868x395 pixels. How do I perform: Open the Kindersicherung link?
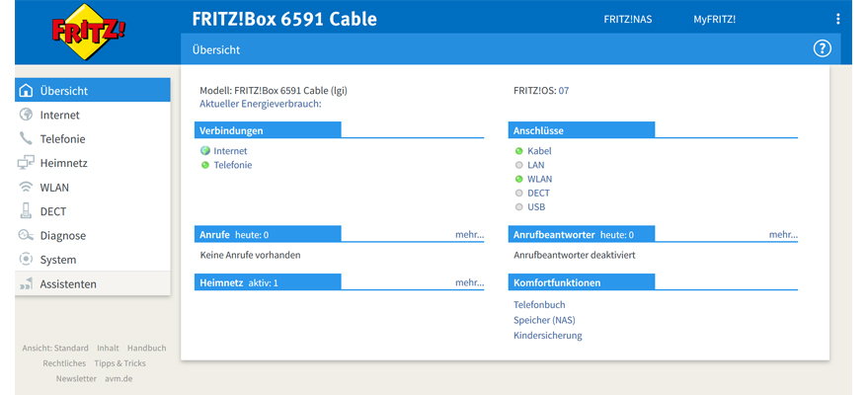tap(548, 336)
